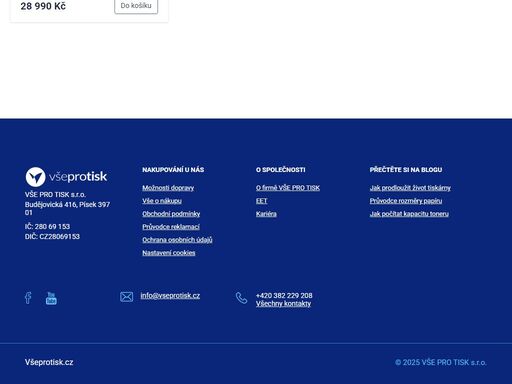512x384 pixels.
Task: Open Obchodní podmínky link
Action: coord(171,214)
